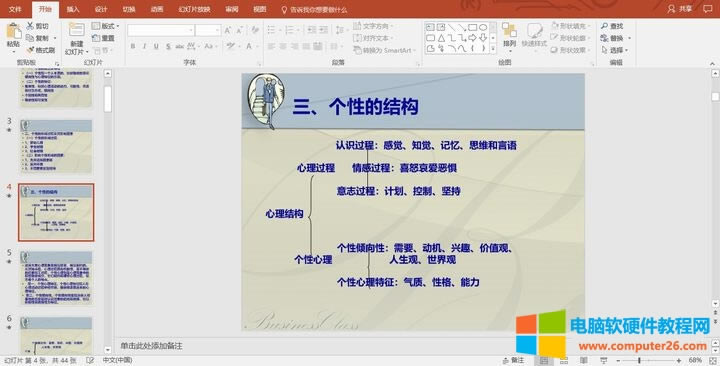Image resolution: width=720 pixels, height=366 pixels.
Task: Pick the oval shape in shapes gallery
Action: pyautogui.click(x=483, y=28)
